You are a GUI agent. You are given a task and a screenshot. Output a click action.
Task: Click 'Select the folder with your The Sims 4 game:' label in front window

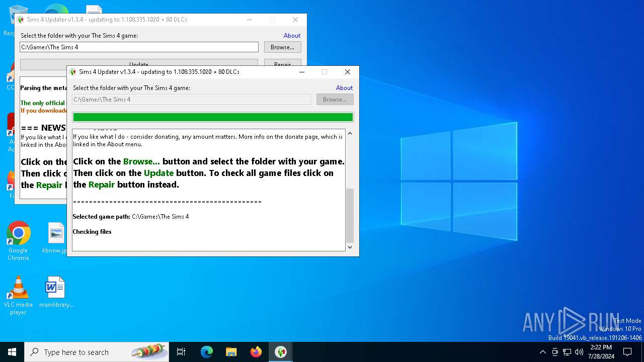click(131, 88)
